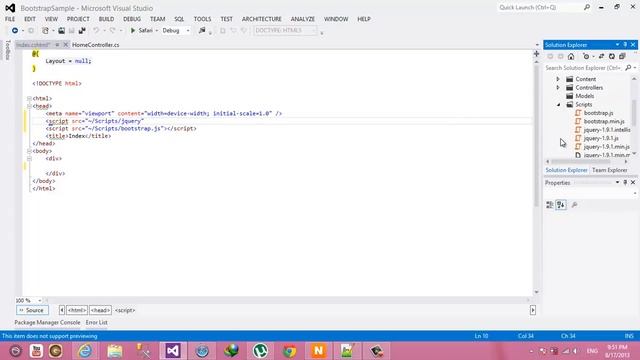Open uTorrent from the taskbar
The height and width of the screenshot is (360, 640).
click(260, 351)
